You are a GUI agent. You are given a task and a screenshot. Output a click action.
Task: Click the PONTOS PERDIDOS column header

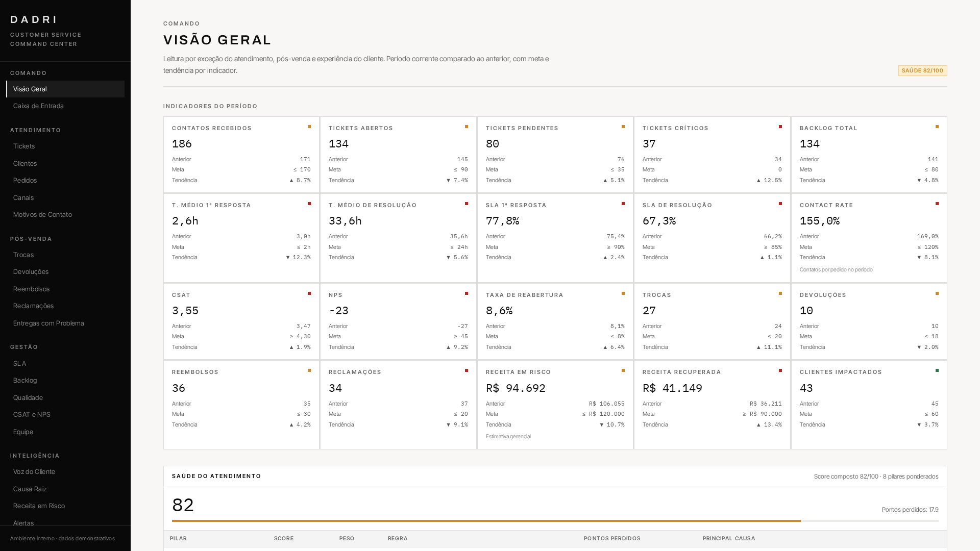612,539
